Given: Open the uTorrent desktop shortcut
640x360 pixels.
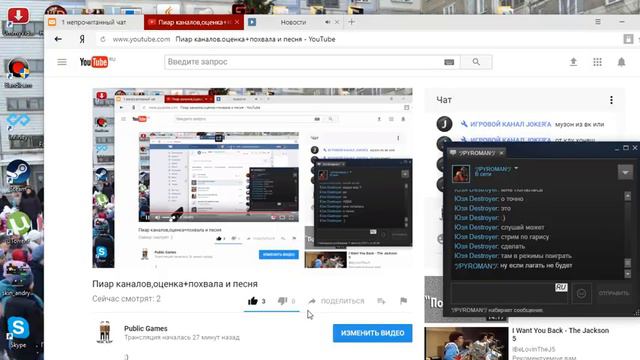Looking at the screenshot, I should (18, 228).
